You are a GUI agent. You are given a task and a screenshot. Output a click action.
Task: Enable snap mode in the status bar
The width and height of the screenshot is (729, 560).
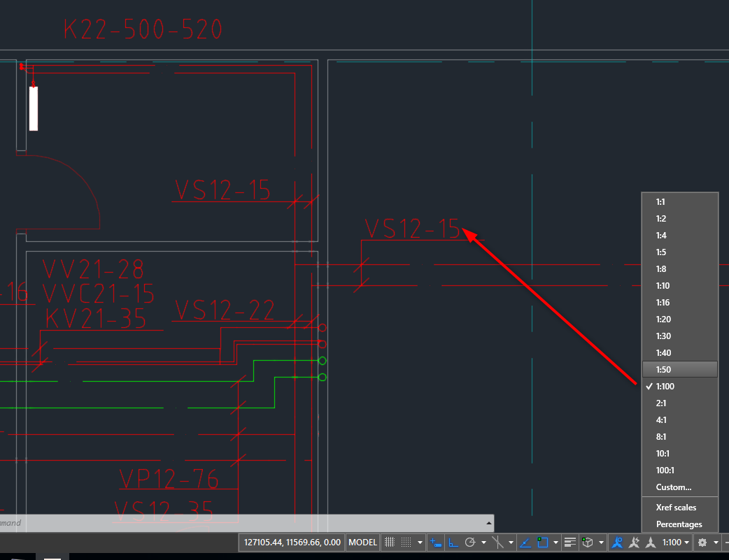[x=406, y=542]
